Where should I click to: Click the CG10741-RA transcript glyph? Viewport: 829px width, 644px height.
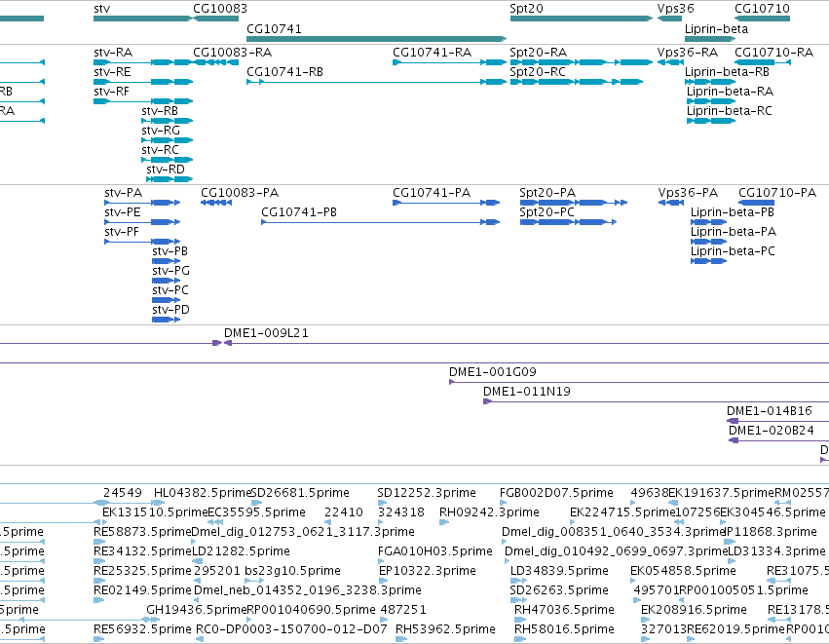pyautogui.click(x=449, y=62)
